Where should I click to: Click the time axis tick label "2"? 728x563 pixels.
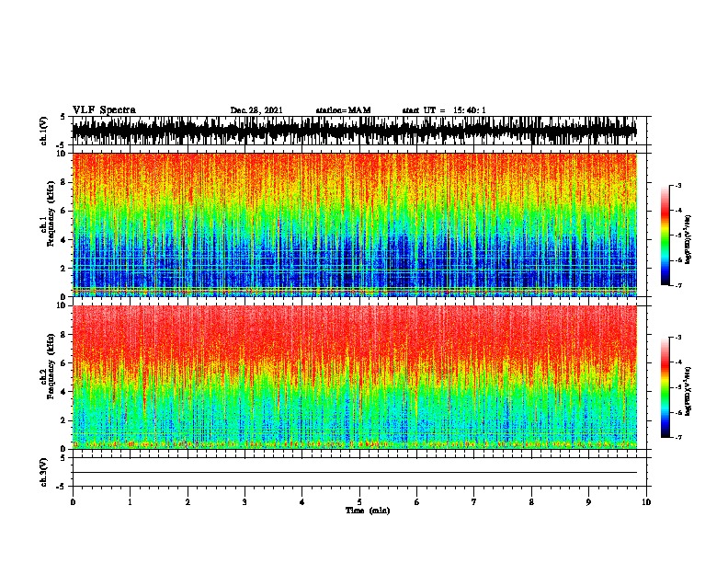(188, 502)
